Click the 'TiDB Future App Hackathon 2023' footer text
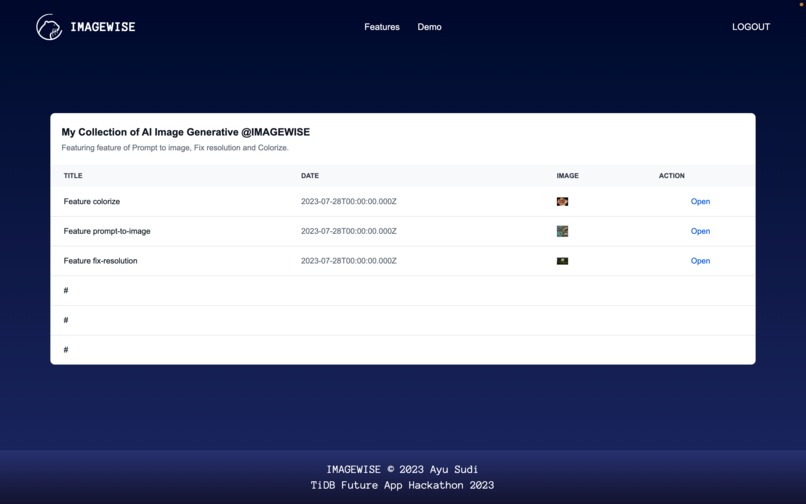Image resolution: width=806 pixels, height=504 pixels. (402, 485)
